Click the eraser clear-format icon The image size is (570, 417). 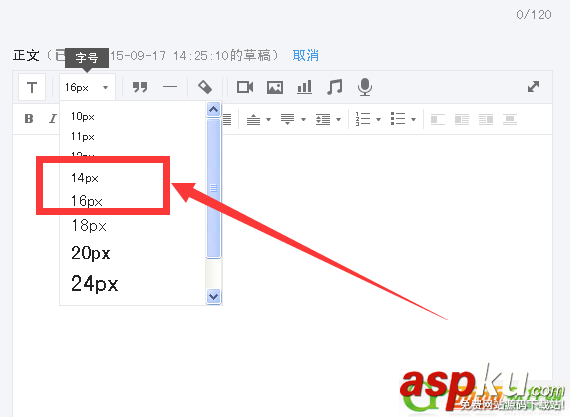pos(205,87)
